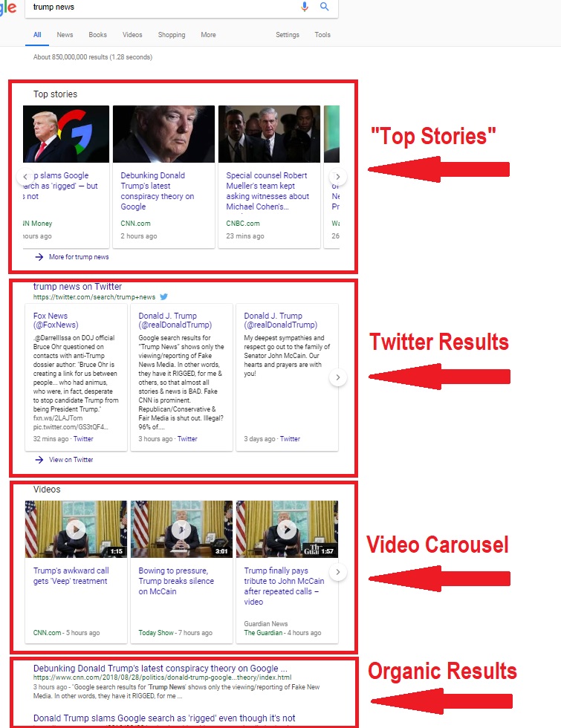Screen dimensions: 561x728
Task: Open Debunking Donald Trump's conspiracy organic result
Action: pos(160,668)
